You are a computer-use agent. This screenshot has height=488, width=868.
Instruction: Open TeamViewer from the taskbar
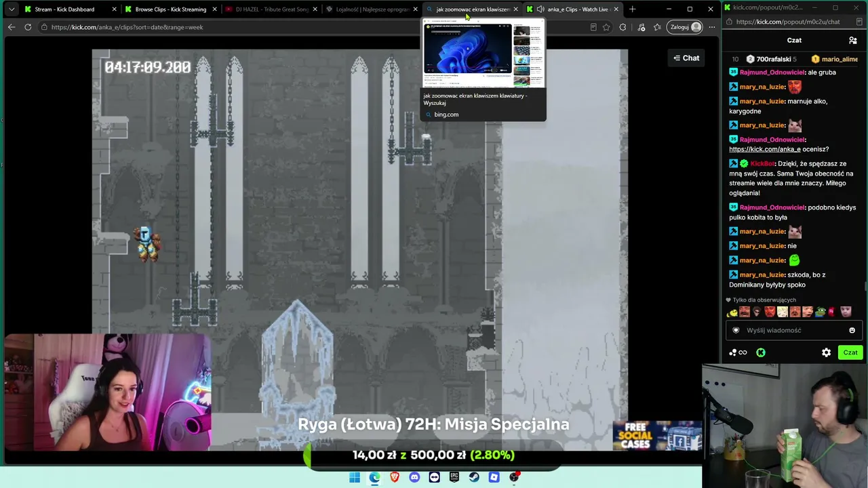click(434, 477)
